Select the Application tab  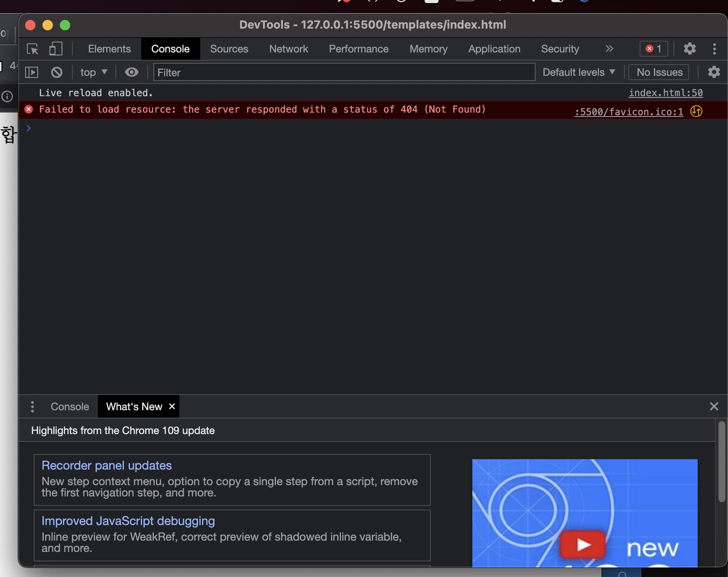[494, 49]
